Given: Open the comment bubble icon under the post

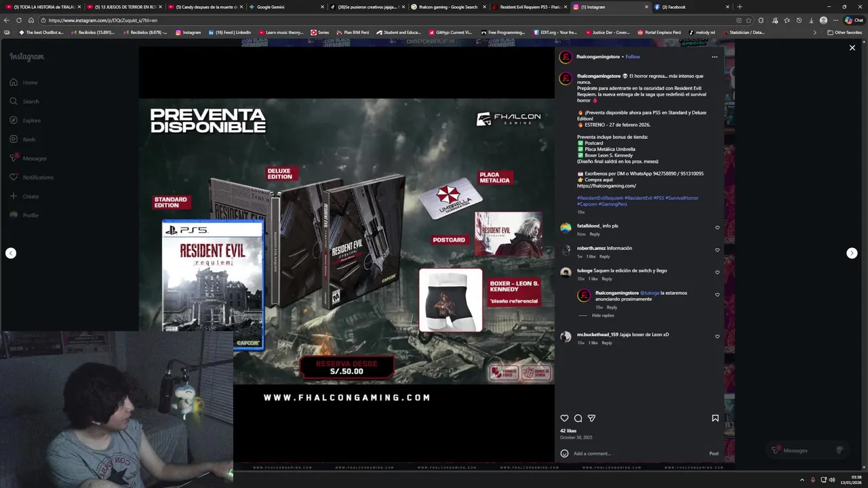Looking at the screenshot, I should point(578,418).
